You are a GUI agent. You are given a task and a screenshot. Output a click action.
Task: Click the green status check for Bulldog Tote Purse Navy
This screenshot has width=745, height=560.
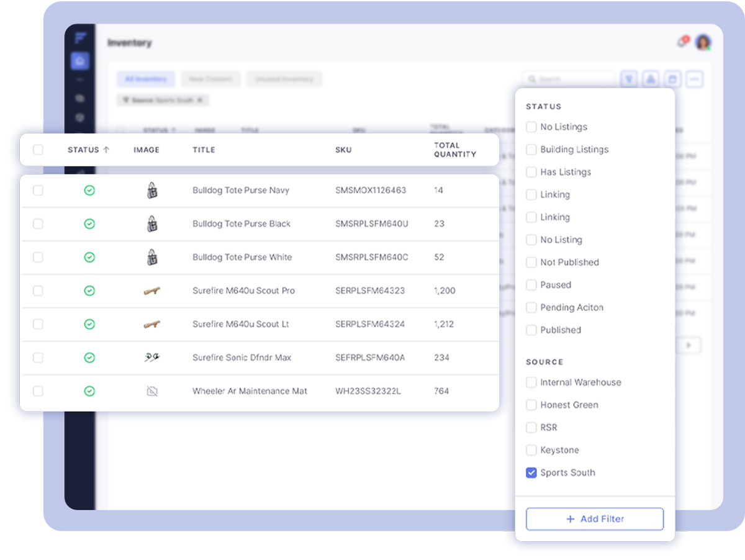point(89,191)
